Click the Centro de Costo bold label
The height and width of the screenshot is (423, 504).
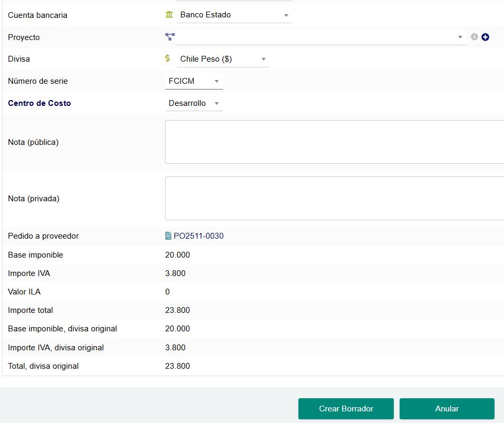[x=40, y=103]
